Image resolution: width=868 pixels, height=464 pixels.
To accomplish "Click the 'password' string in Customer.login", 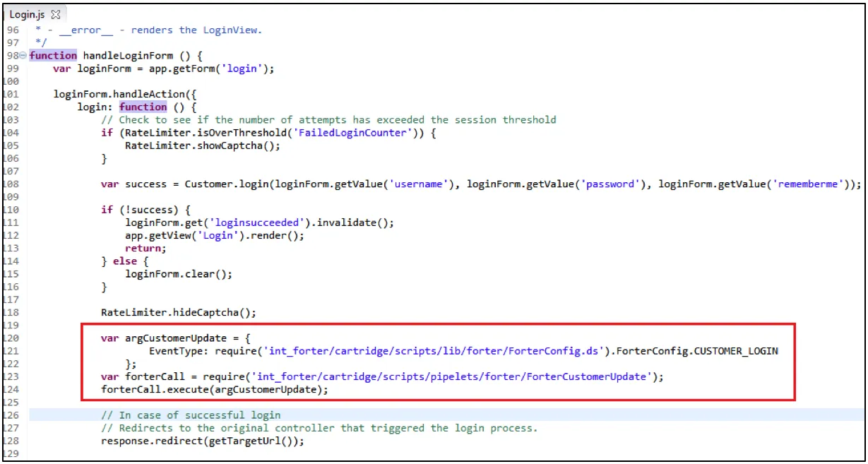I will pos(610,184).
